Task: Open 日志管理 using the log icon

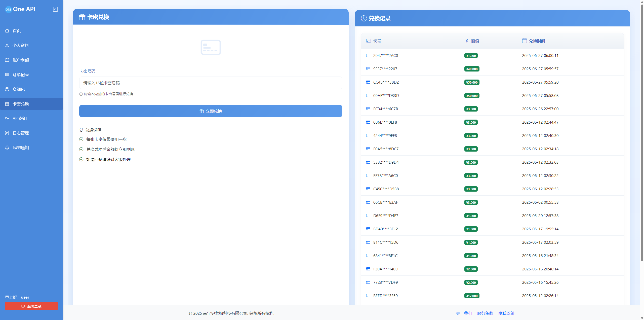Action: [7, 133]
